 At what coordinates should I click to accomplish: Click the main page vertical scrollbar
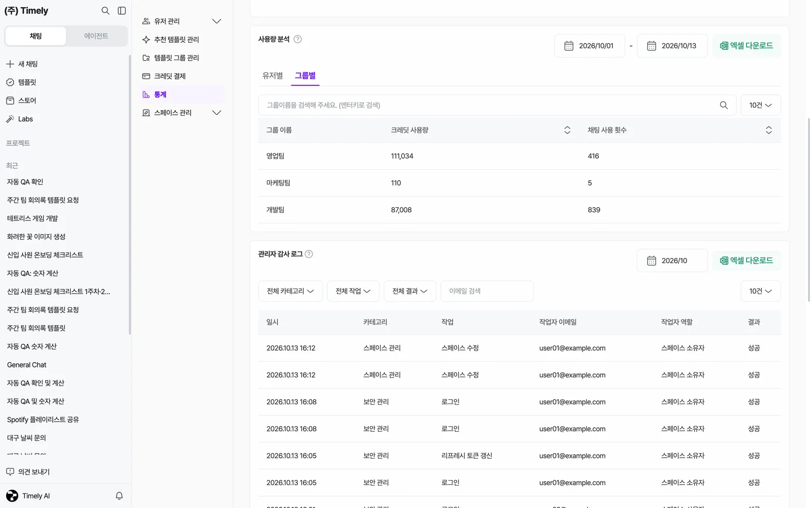pyautogui.click(x=809, y=210)
